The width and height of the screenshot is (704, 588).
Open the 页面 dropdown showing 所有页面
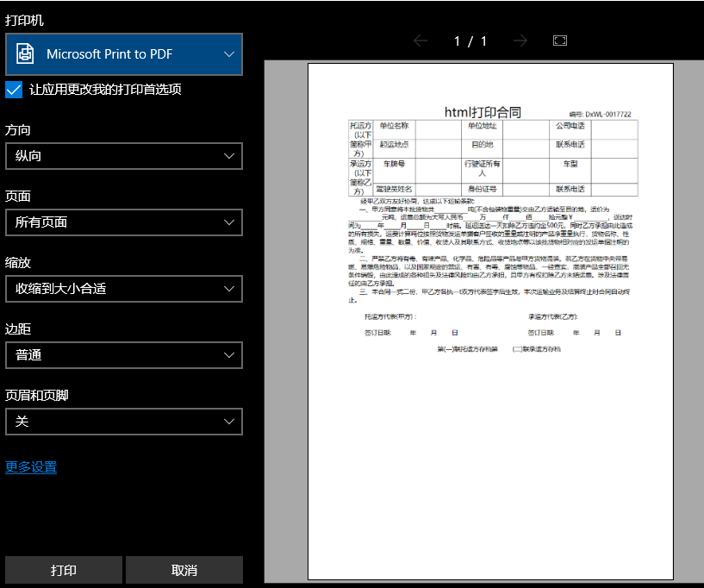point(124,222)
